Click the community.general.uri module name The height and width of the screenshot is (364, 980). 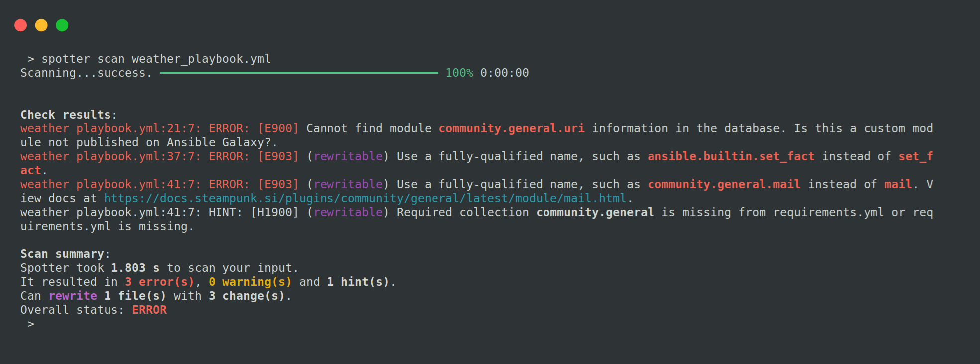[511, 129]
